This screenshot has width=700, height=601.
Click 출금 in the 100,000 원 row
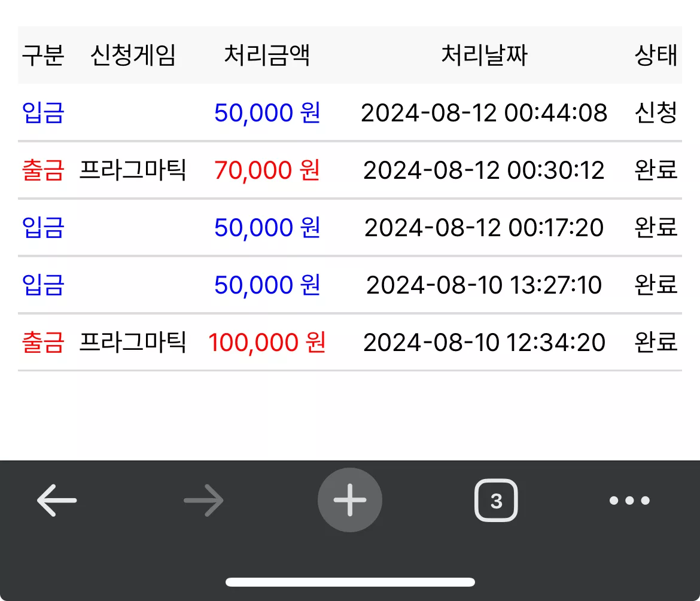tap(43, 342)
